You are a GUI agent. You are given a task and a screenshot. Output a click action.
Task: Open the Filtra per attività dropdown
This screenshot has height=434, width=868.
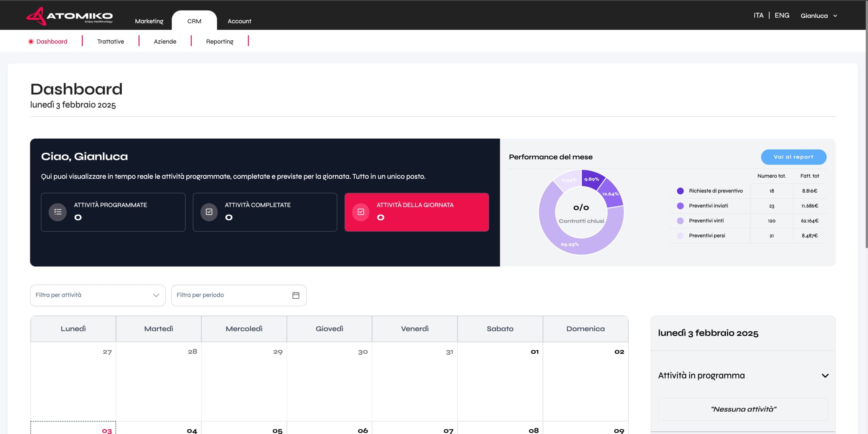click(98, 295)
